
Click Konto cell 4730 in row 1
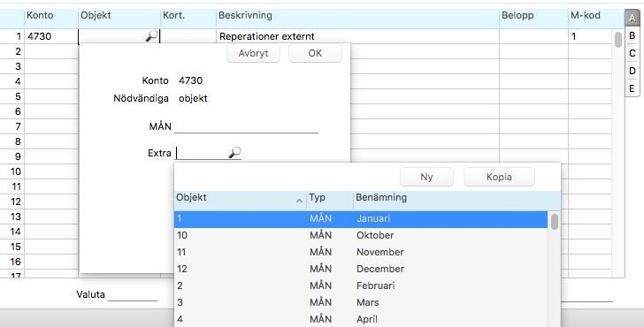click(51, 36)
